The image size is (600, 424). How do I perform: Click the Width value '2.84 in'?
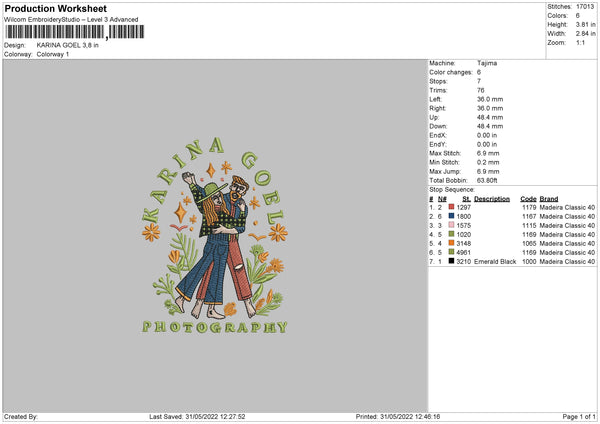pyautogui.click(x=585, y=34)
